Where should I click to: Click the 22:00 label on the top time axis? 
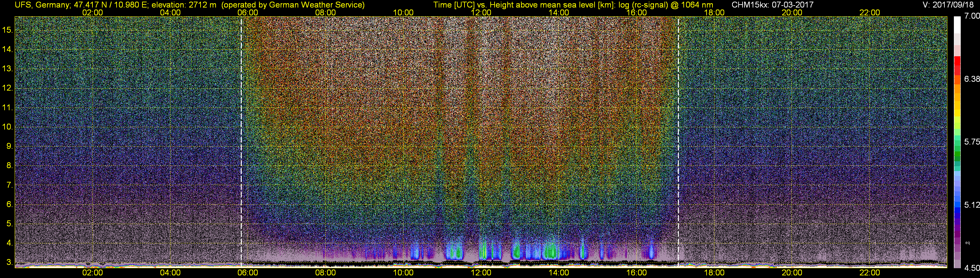870,12
